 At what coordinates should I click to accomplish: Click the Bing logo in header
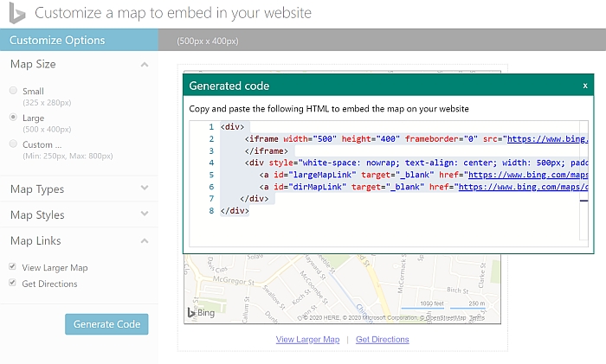16,14
